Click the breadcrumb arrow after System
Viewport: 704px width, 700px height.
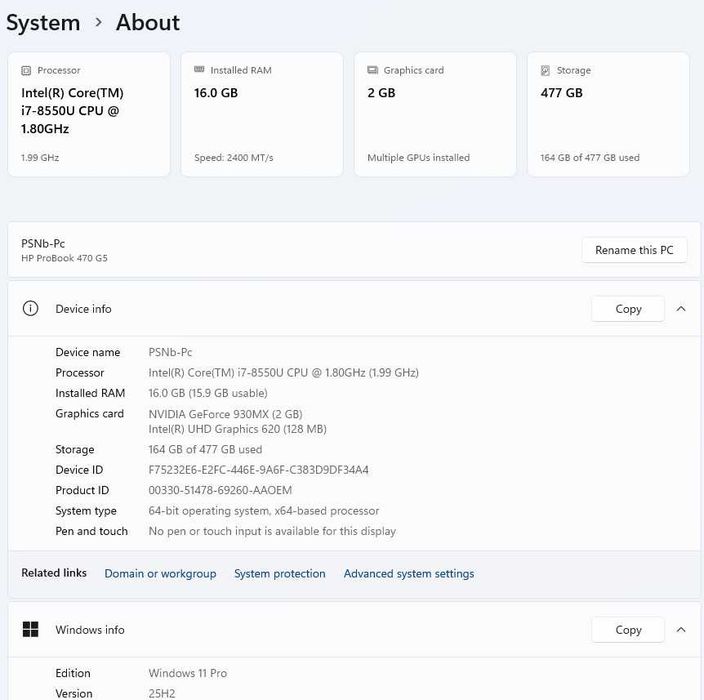99,22
